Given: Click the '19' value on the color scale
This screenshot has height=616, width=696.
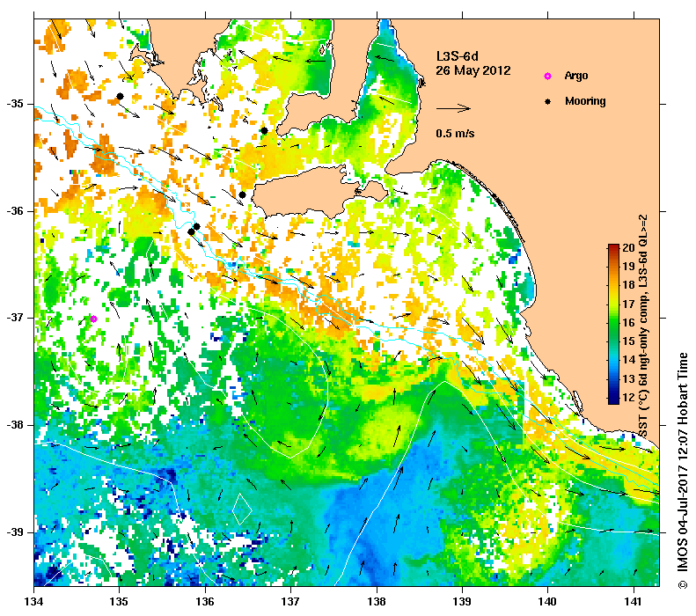Looking at the screenshot, I should tap(628, 267).
